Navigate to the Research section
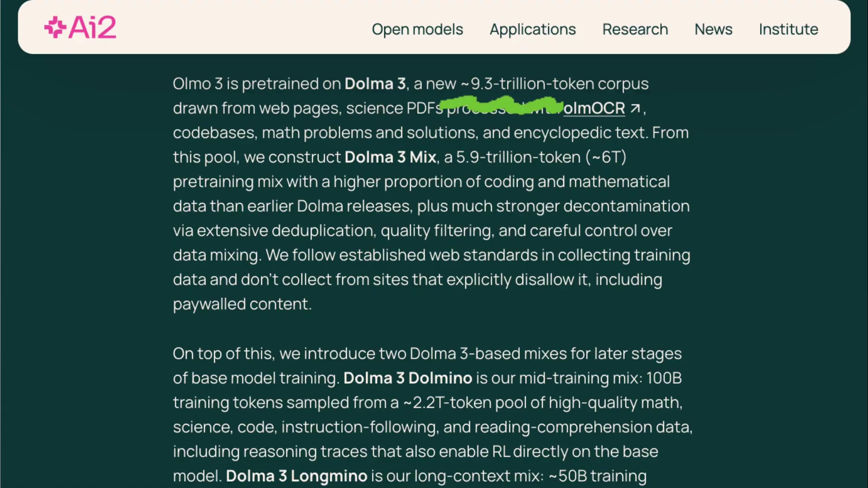The image size is (868, 488). tap(635, 29)
